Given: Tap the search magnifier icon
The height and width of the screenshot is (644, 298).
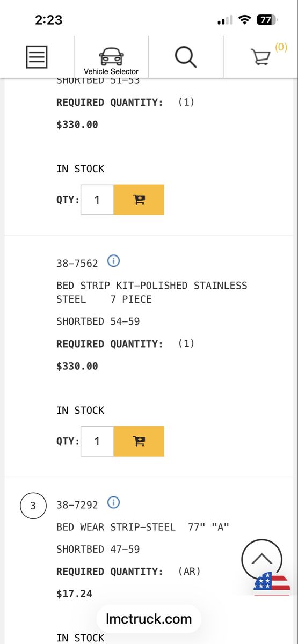Looking at the screenshot, I should [186, 56].
